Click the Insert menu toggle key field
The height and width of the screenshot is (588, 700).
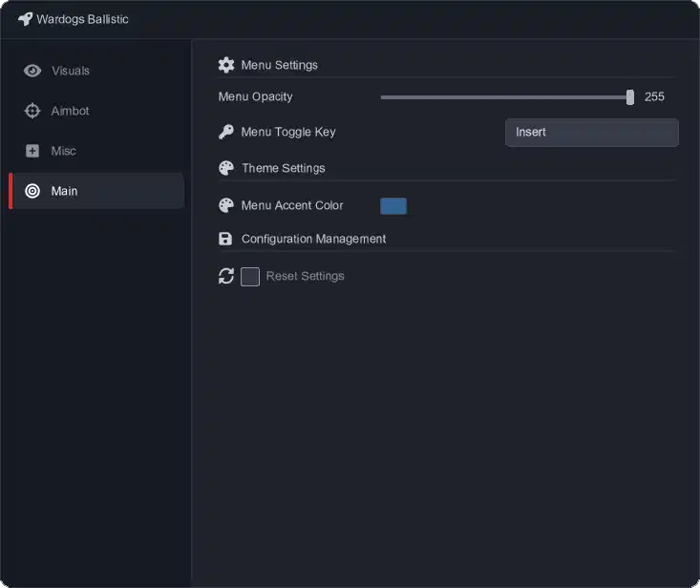pos(592,133)
